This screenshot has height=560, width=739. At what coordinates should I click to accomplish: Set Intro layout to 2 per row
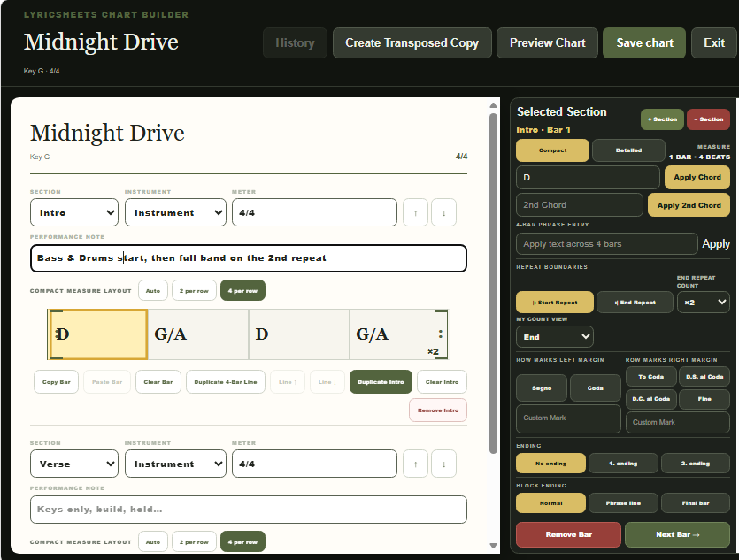(x=194, y=290)
